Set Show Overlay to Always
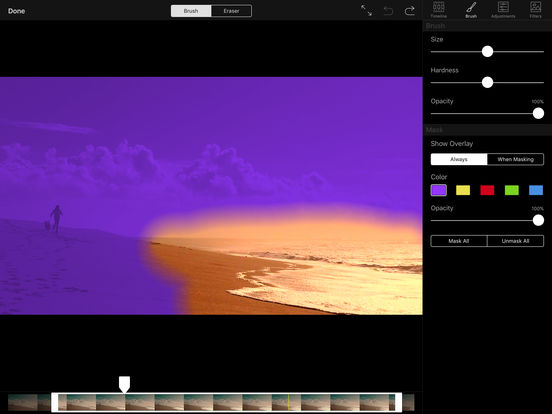The image size is (552, 414). click(x=459, y=159)
